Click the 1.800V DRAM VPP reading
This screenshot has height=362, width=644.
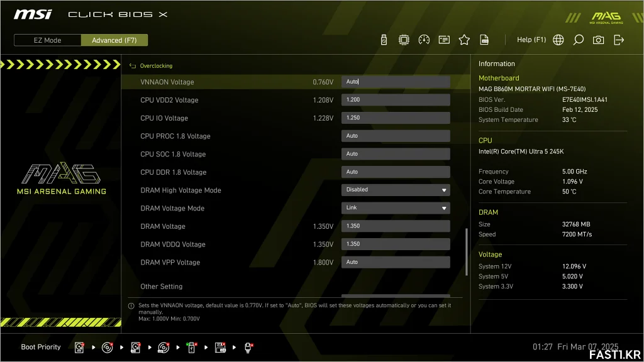323,263
